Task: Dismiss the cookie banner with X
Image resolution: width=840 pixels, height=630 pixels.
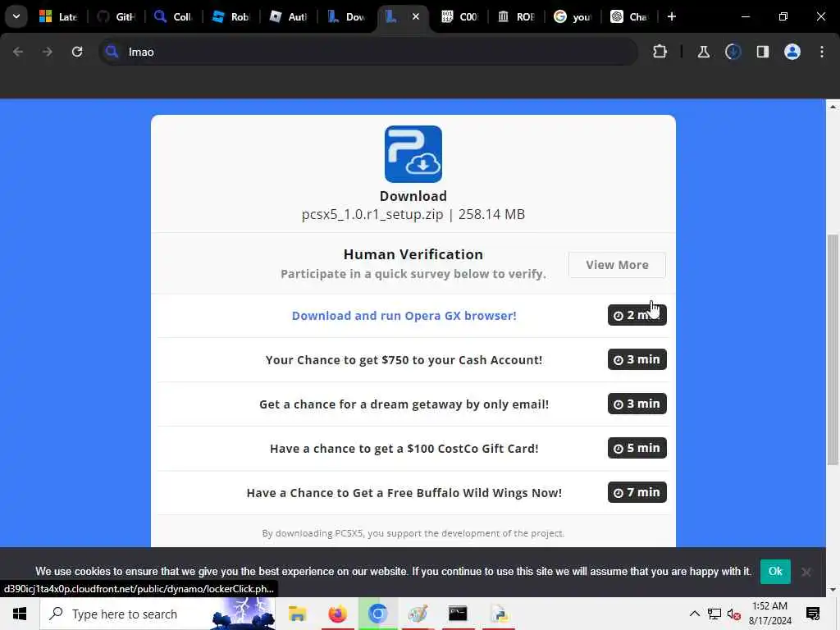Action: point(806,572)
